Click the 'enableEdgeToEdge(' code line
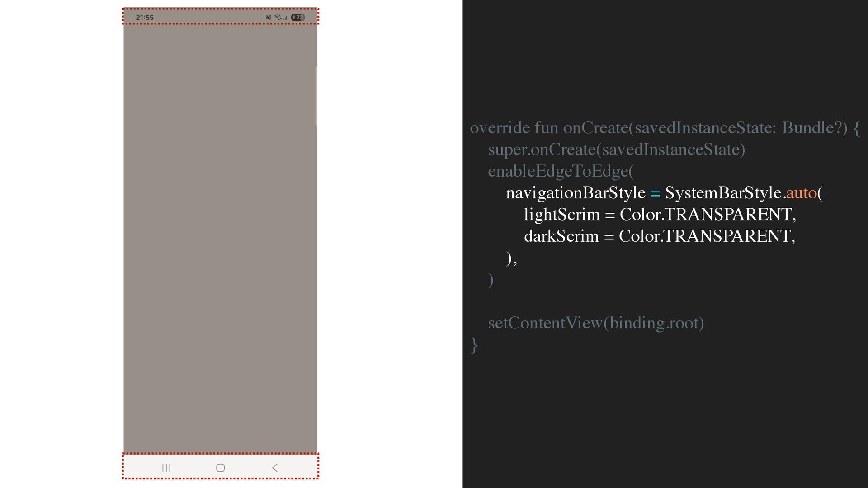The image size is (868, 488). [561, 171]
